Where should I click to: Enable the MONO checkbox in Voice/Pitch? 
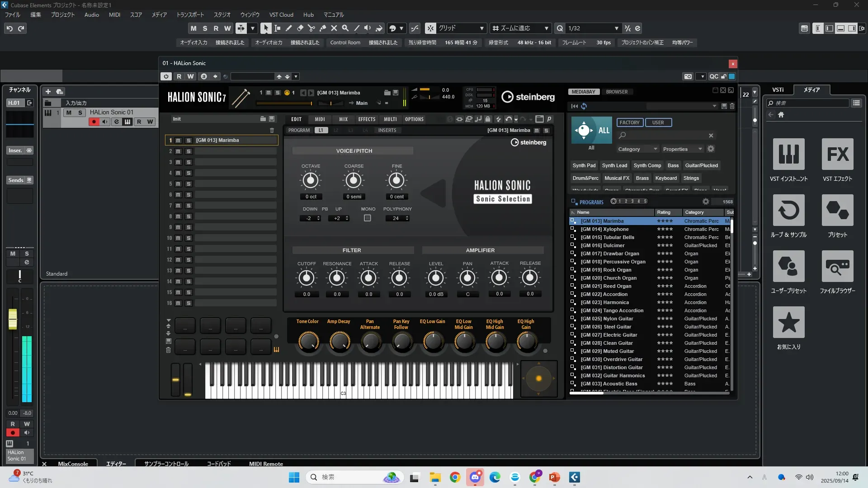coord(368,218)
